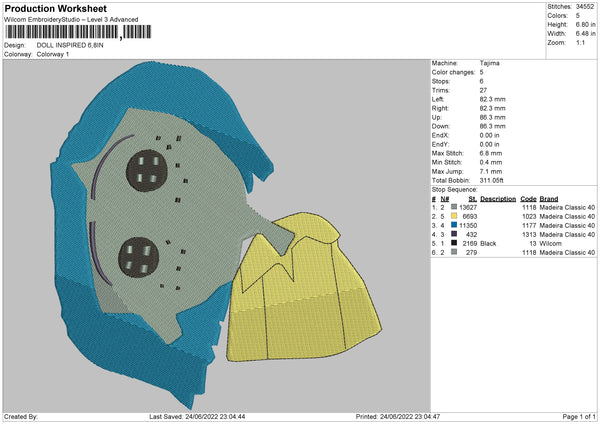Click the design name 'DOLL INSPIRED 6,8IN'
Viewport: 600px width, 424px height.
[70, 45]
